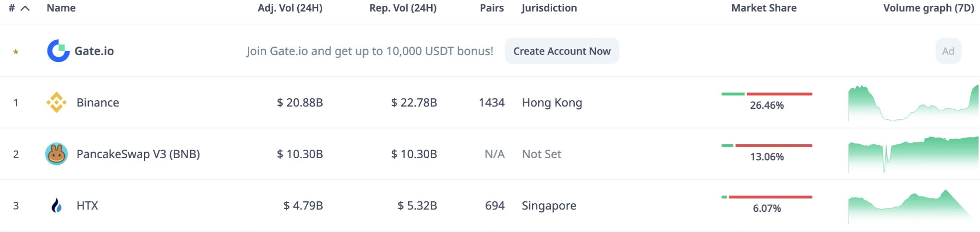Sort by Rep. Vol (24H) column
Viewport: 980px width, 232px height.
coord(403,8)
